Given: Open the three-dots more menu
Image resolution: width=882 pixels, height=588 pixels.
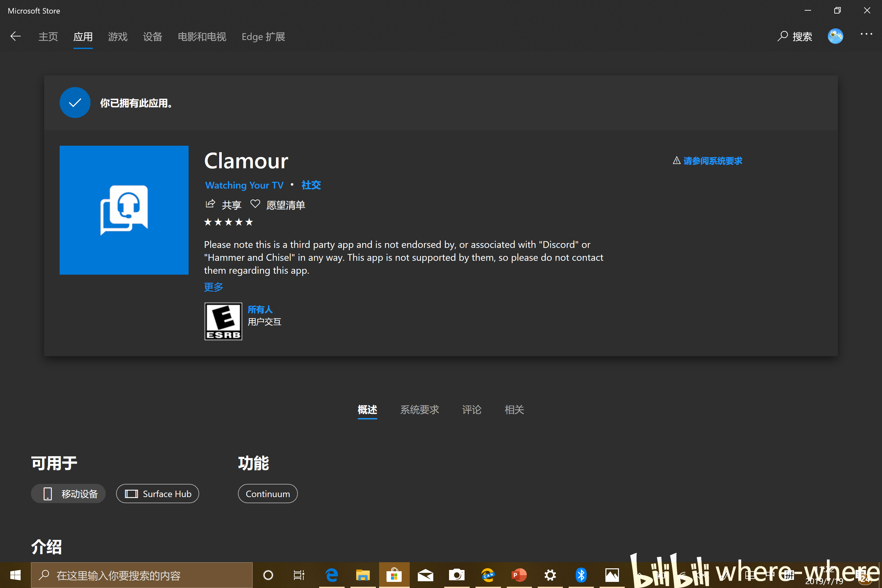Looking at the screenshot, I should point(866,34).
